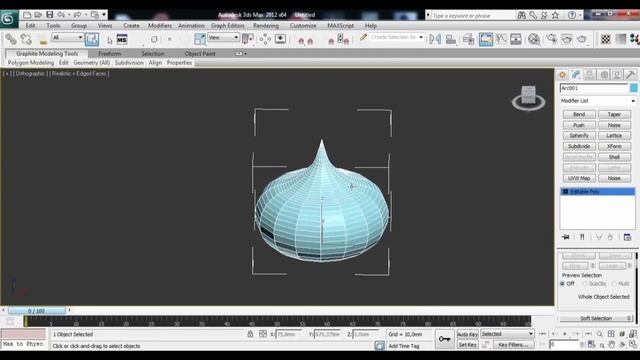Toggle the Selection Lock padlock
The image size is (640, 360).
[x=250, y=334]
